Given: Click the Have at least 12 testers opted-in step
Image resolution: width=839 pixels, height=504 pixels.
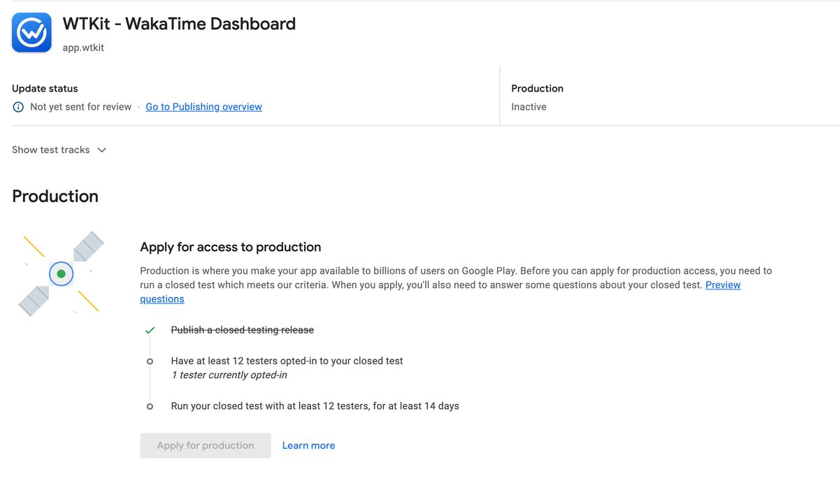Looking at the screenshot, I should (x=287, y=361).
